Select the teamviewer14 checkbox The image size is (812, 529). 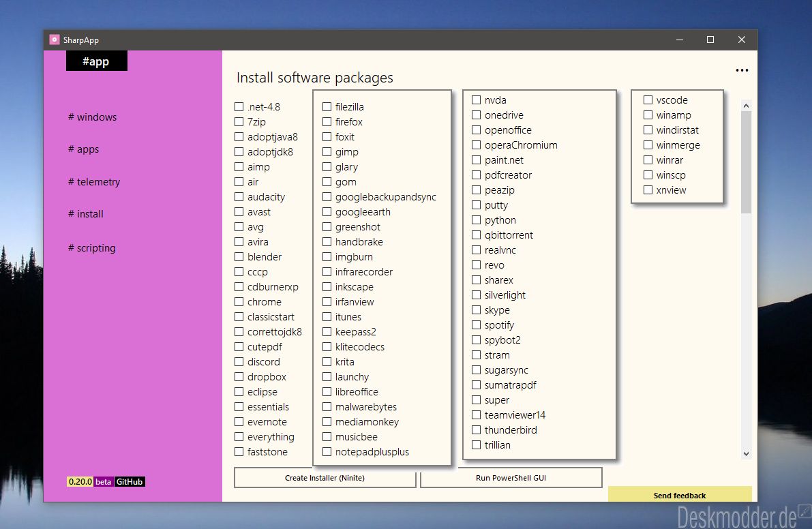coord(477,415)
